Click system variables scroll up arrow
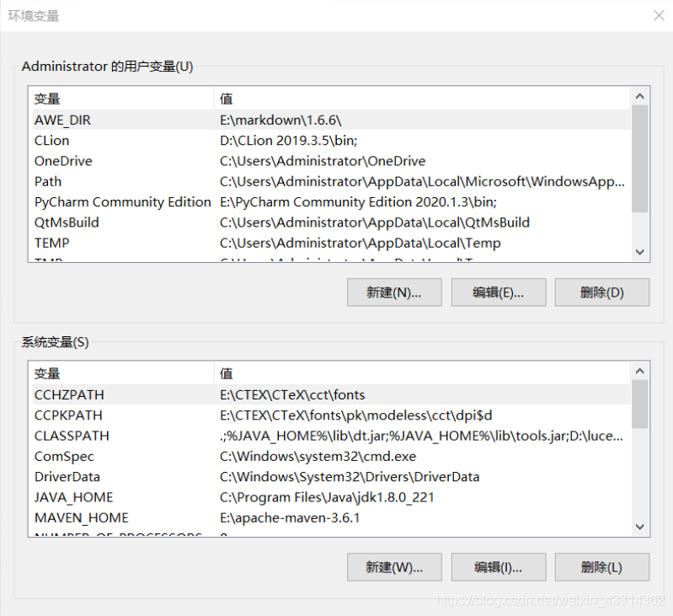Screen dimensions: 673x616 coord(640,371)
